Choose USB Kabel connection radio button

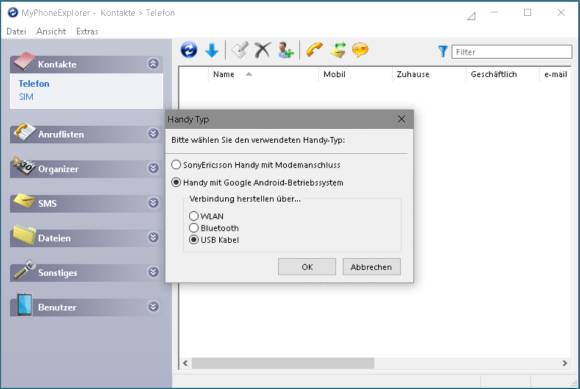[193, 240]
